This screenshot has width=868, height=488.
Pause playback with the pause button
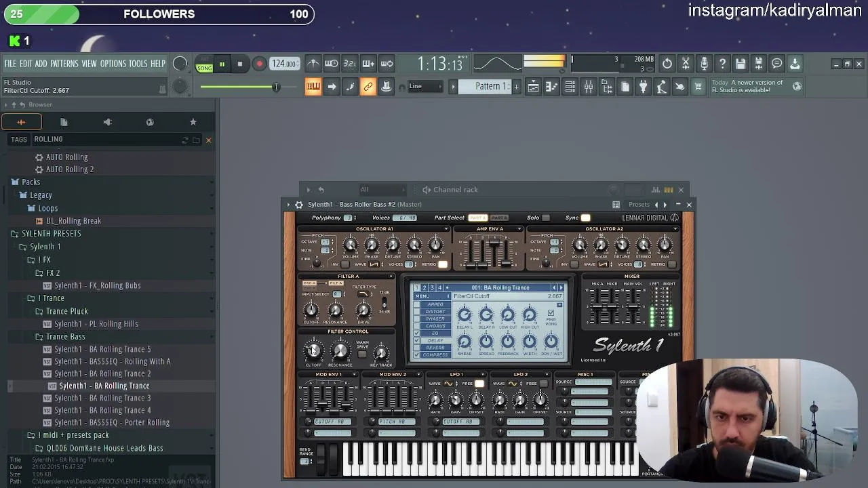pyautogui.click(x=222, y=64)
